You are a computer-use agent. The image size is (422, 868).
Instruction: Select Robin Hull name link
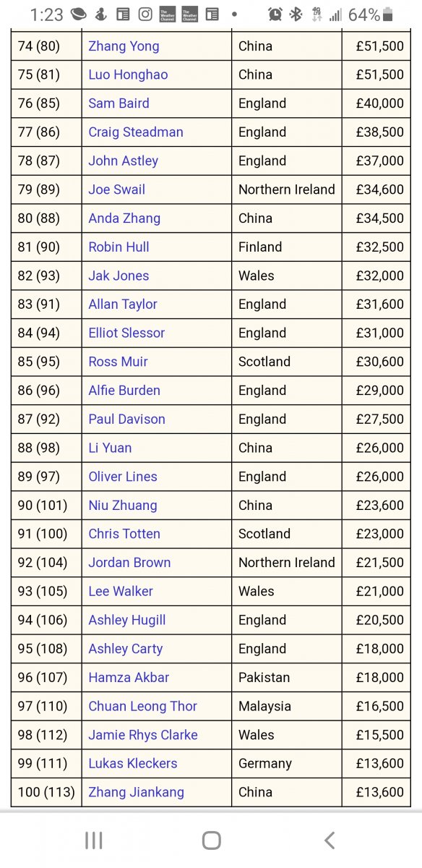click(119, 247)
